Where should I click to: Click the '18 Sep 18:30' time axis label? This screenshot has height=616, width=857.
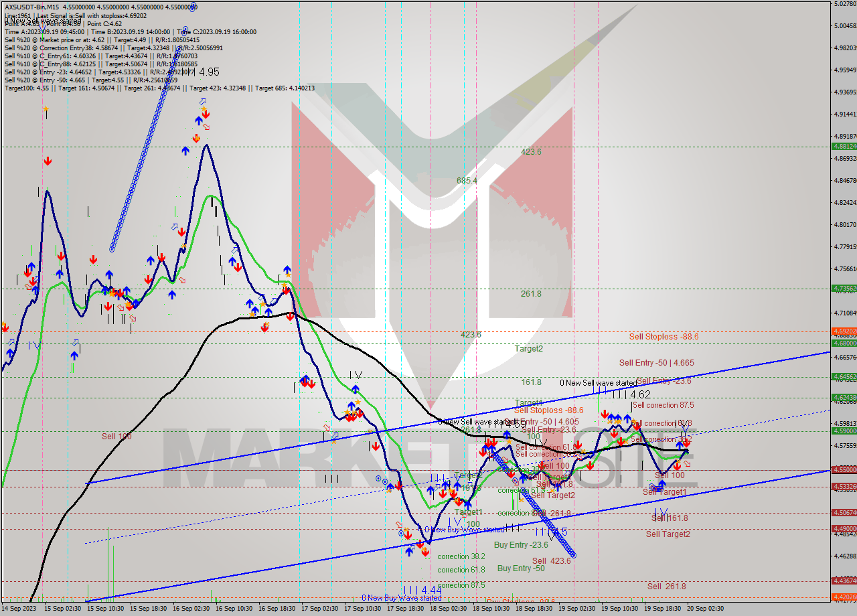tap(534, 608)
